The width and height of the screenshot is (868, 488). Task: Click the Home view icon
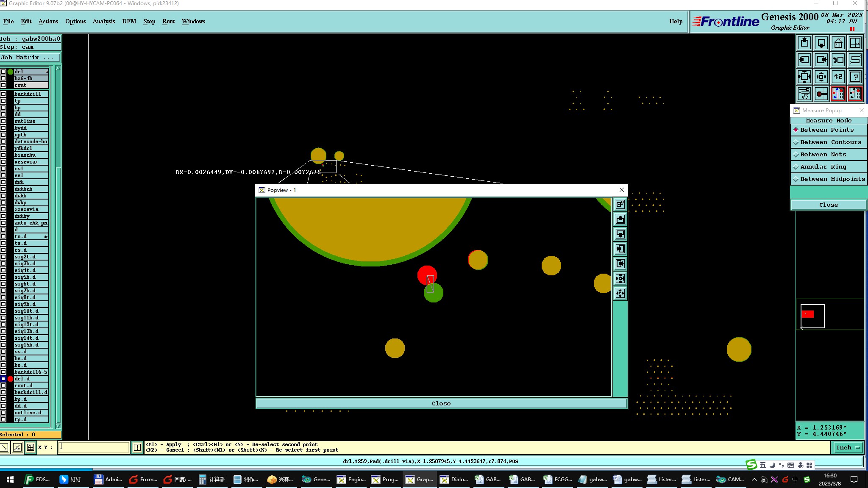[838, 43]
